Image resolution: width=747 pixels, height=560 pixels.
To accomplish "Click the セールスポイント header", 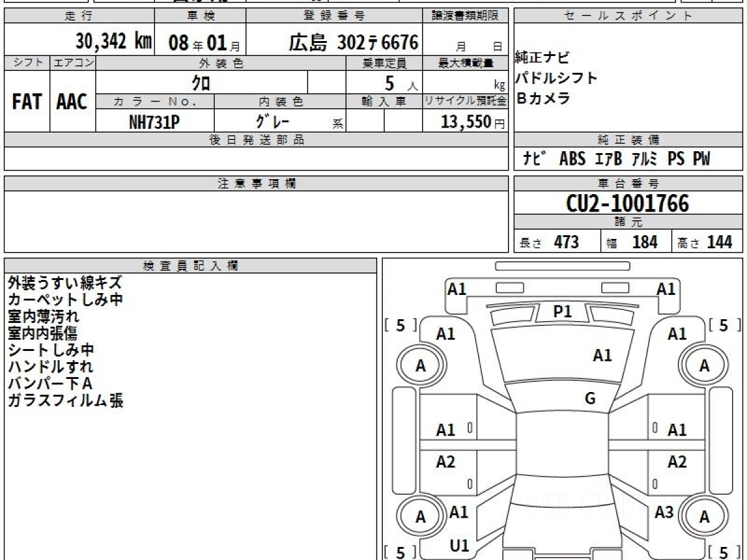I will point(628,16).
